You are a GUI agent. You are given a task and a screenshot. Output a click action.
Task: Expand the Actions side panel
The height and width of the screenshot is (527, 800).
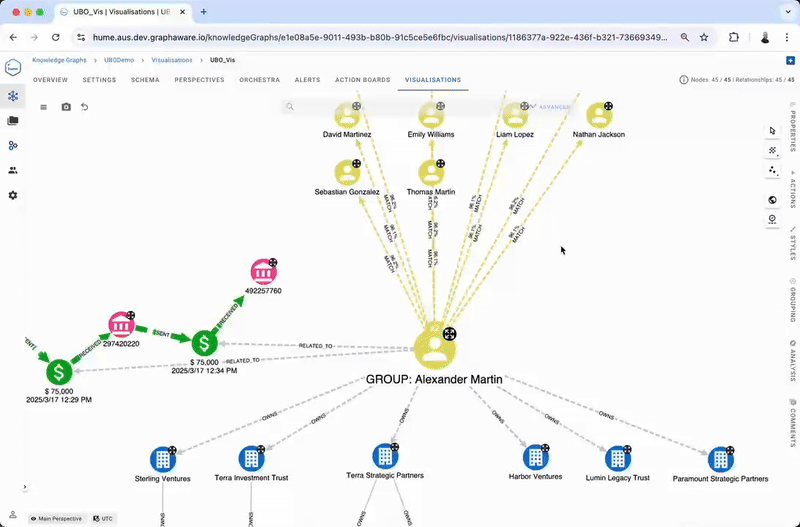pyautogui.click(x=793, y=190)
